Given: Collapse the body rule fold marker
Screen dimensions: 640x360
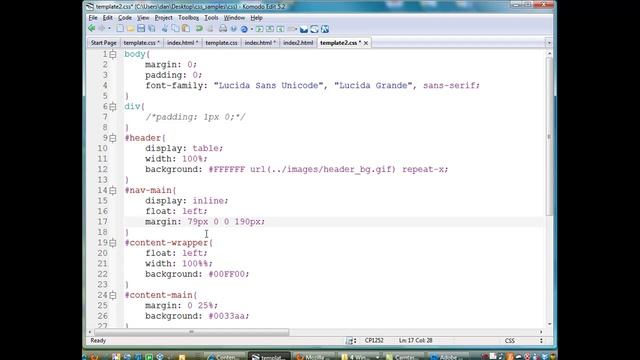Looking at the screenshot, I should [113, 54].
